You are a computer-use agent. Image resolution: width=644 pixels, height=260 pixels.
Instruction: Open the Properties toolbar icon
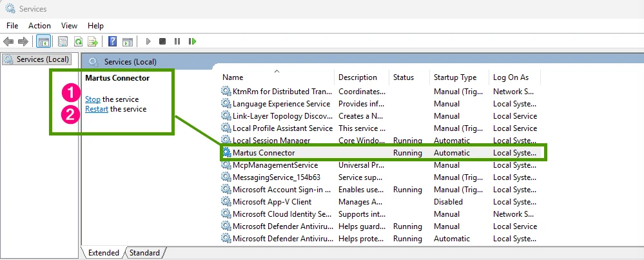coord(63,41)
